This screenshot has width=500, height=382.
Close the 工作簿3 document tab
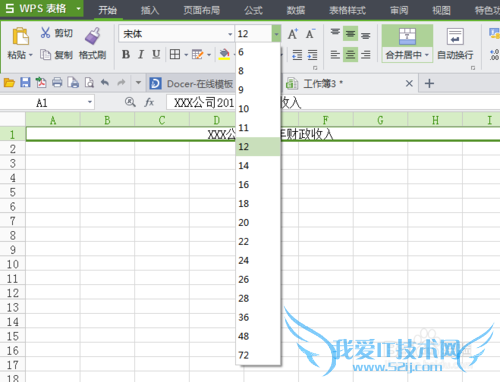[x=409, y=83]
